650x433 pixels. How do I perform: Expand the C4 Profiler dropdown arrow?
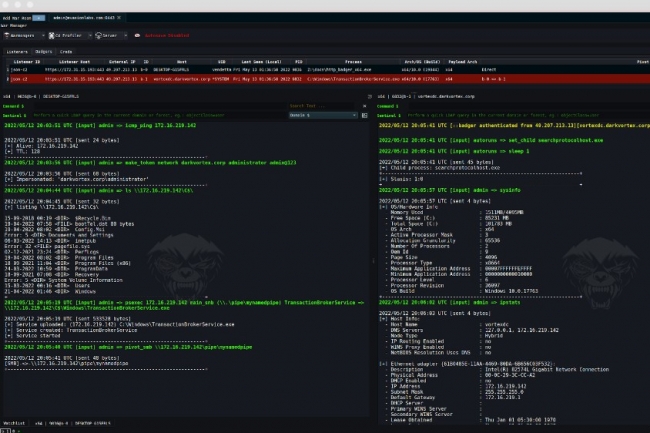click(90, 36)
